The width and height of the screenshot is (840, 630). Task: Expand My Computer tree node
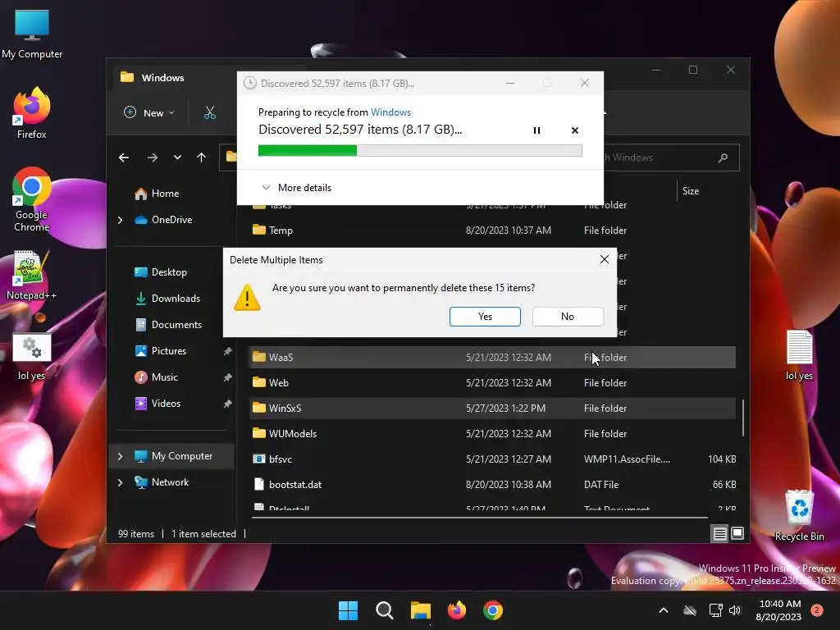click(x=120, y=456)
